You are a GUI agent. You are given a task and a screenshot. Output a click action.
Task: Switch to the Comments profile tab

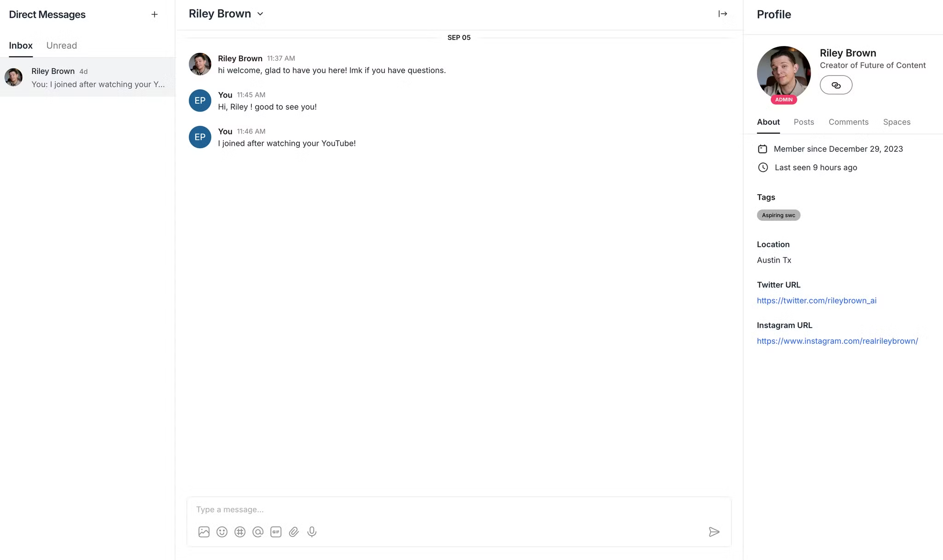coord(848,122)
